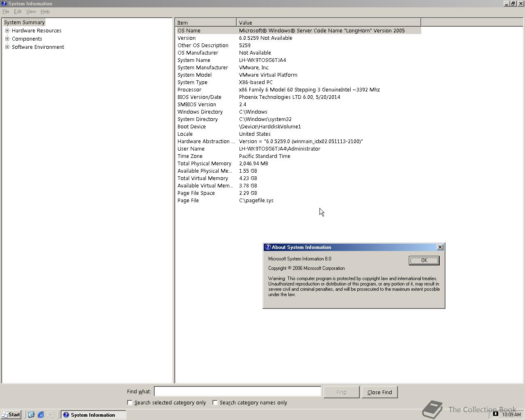
Task: Click the Pacific Standard Time value
Action: (x=265, y=156)
